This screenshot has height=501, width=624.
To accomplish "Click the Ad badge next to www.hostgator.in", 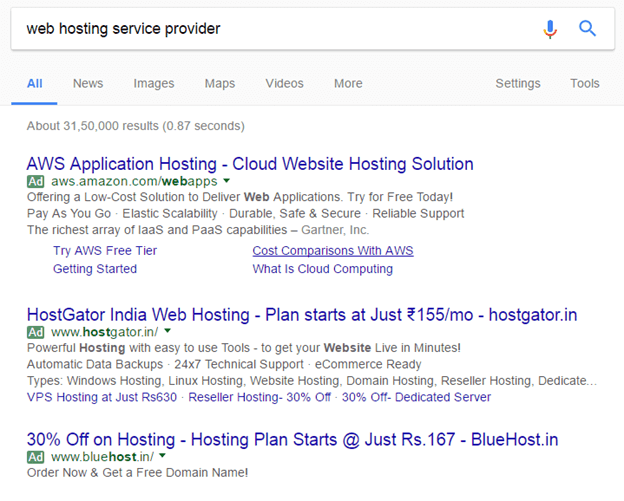I will tap(35, 332).
